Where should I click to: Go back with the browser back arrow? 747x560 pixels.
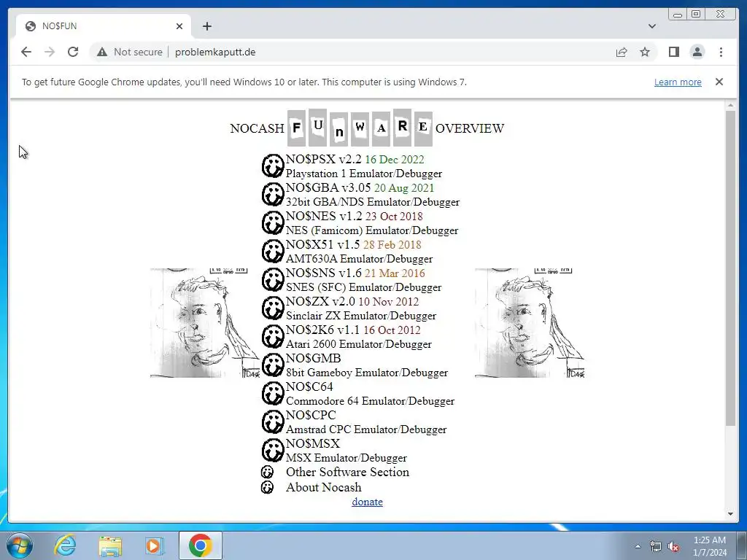[x=26, y=52]
